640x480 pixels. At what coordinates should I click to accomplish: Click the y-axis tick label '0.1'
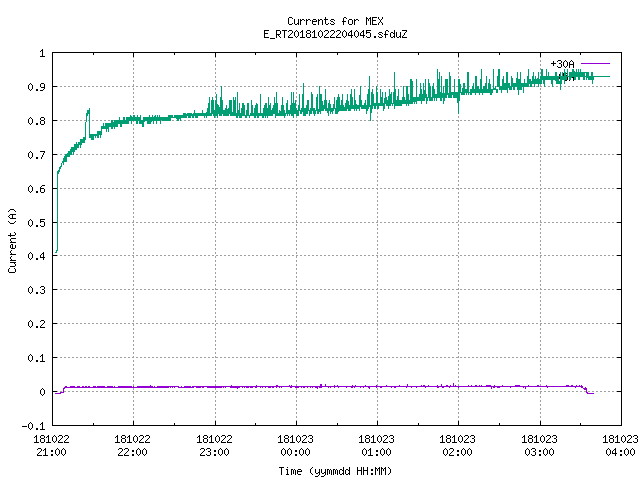click(36, 358)
